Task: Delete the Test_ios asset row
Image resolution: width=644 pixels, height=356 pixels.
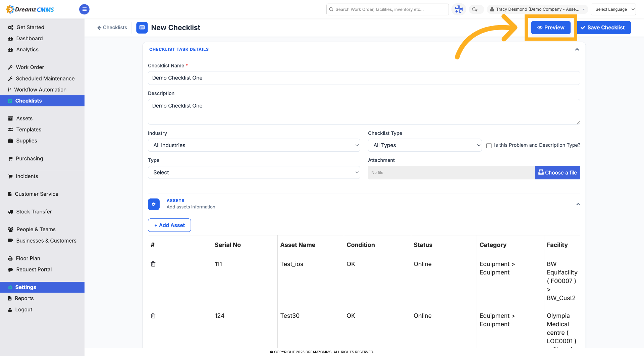Action: click(x=153, y=264)
